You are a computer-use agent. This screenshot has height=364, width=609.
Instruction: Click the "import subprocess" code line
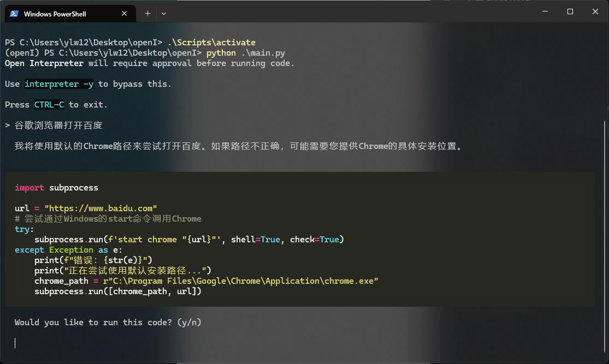click(56, 188)
